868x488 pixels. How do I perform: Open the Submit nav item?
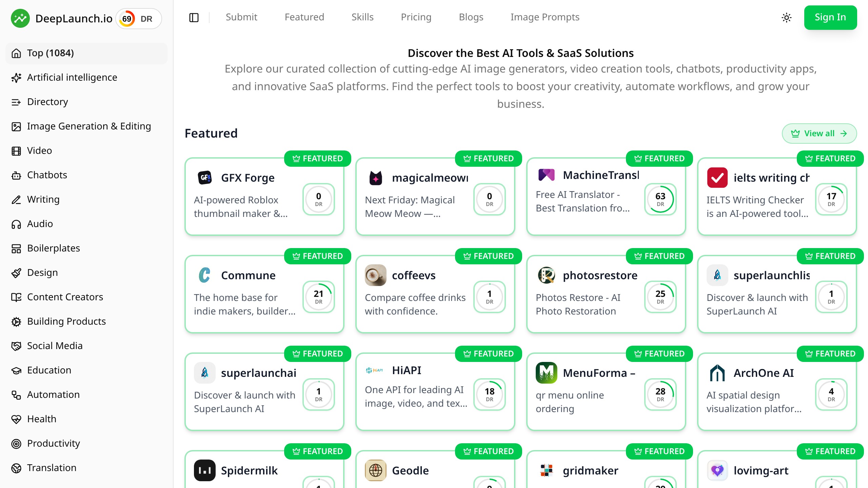point(241,17)
